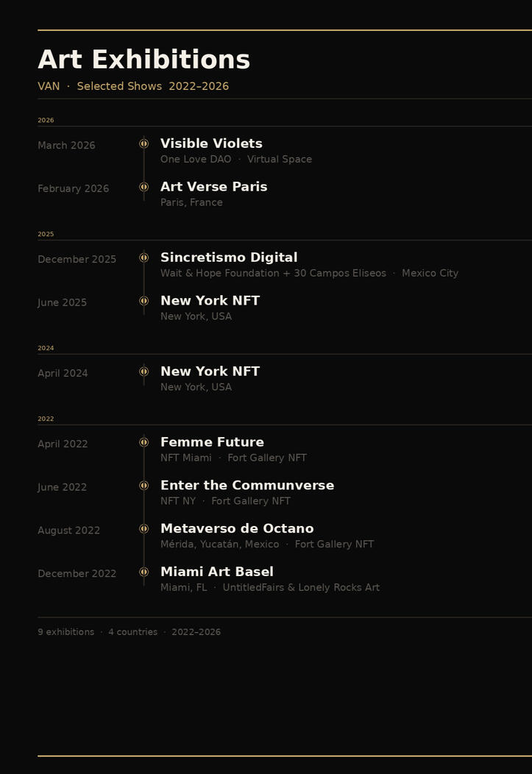Select the 2022 year section label
Screen dimensions: 532x774
46,419
